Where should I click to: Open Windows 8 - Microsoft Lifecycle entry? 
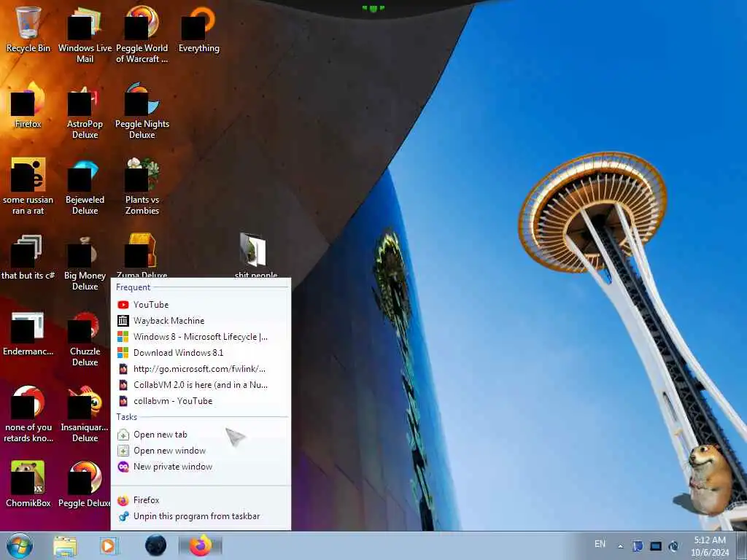click(201, 337)
